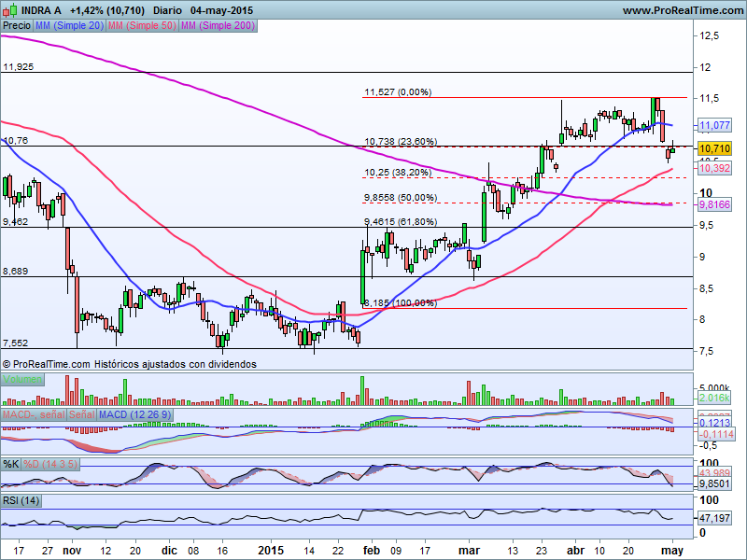Click the MACD-, señal label
The width and height of the screenshot is (747, 560).
click(x=34, y=414)
